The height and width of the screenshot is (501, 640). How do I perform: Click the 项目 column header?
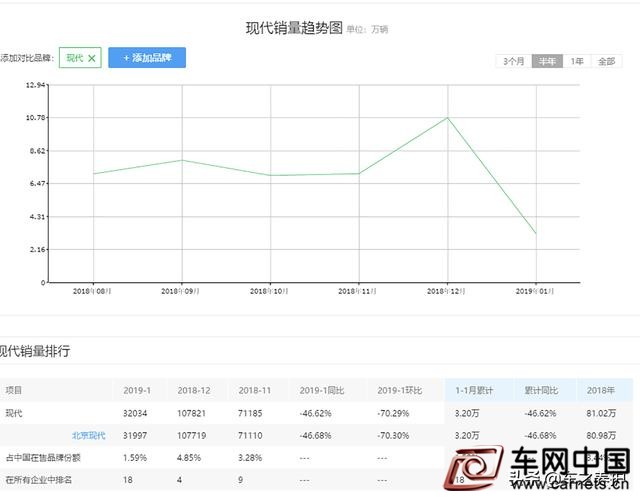(13, 390)
